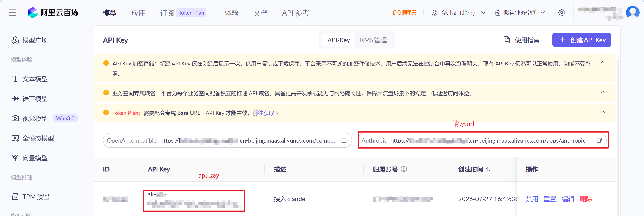Open the hamburger navigation menu
The width and height of the screenshot is (644, 216).
pyautogui.click(x=13, y=13)
